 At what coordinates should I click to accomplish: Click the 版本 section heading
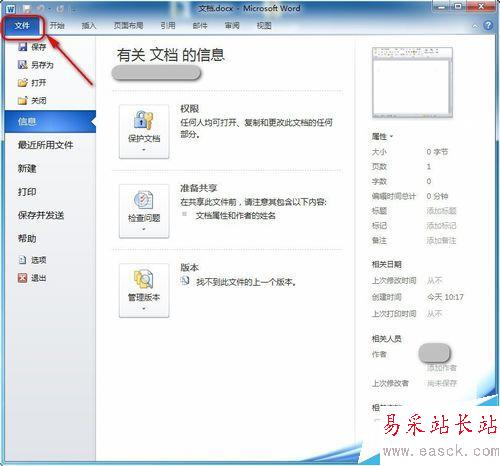190,267
